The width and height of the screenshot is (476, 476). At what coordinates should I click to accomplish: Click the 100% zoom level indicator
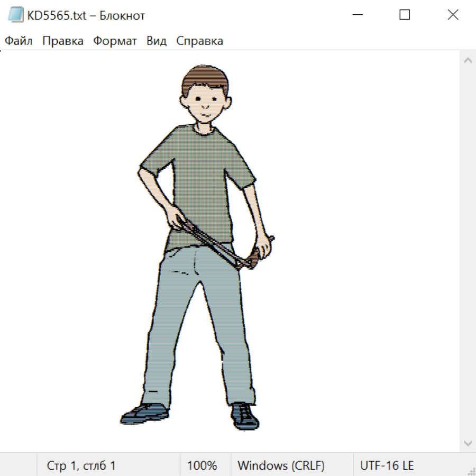click(202, 465)
